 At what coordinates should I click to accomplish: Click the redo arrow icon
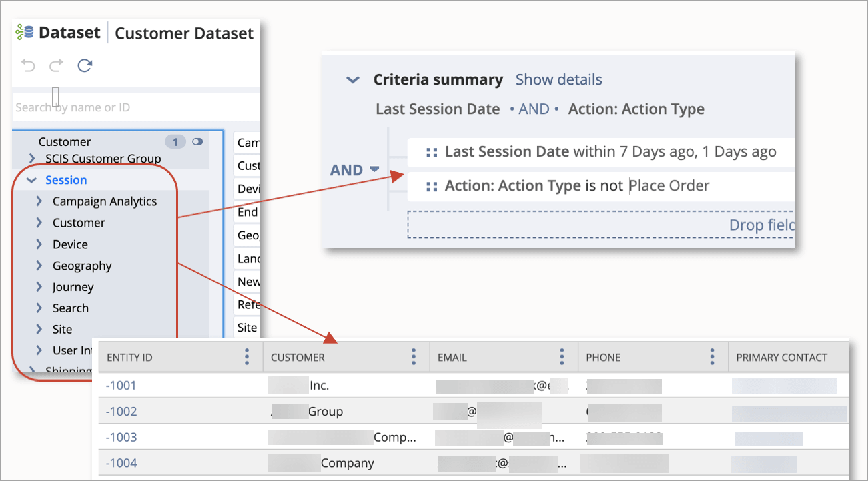[x=56, y=65]
